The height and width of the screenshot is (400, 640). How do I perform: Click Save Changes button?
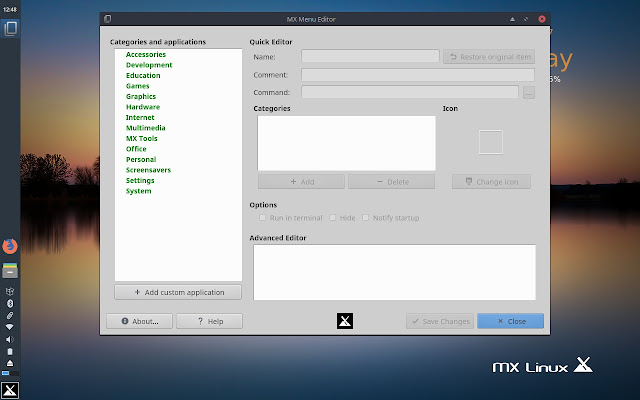pos(440,321)
